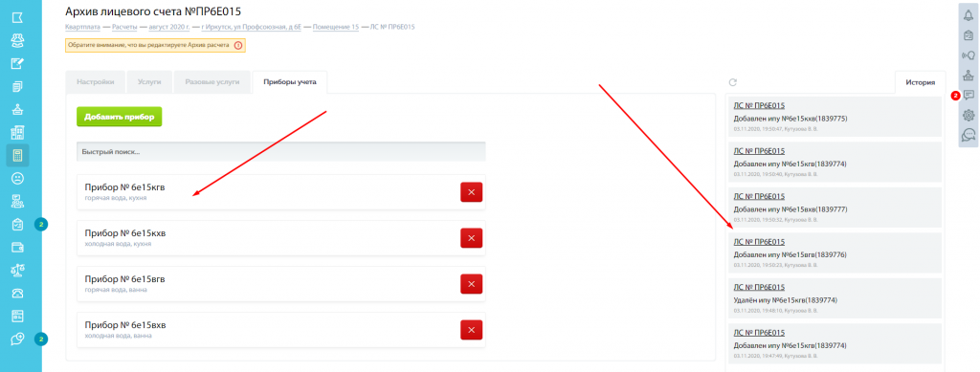Image resolution: width=980 pixels, height=372 pixels.
Task: Open the news layout sidebar icon
Action: [17, 316]
